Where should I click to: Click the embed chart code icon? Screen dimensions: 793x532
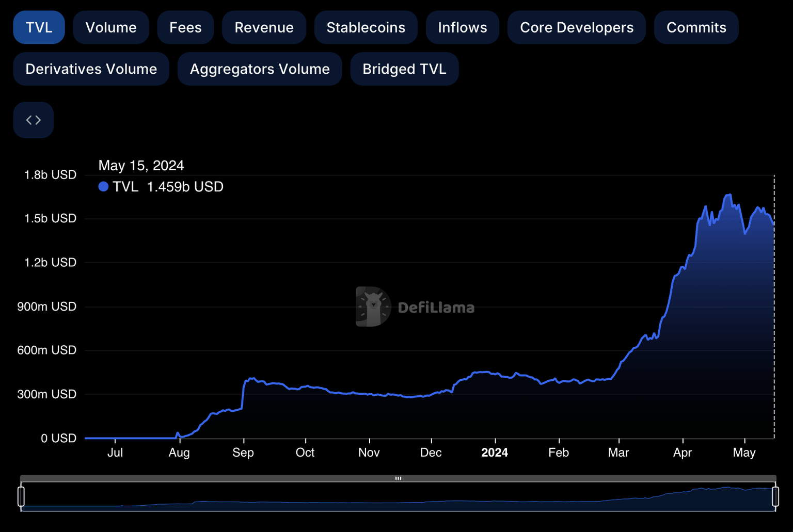[34, 120]
